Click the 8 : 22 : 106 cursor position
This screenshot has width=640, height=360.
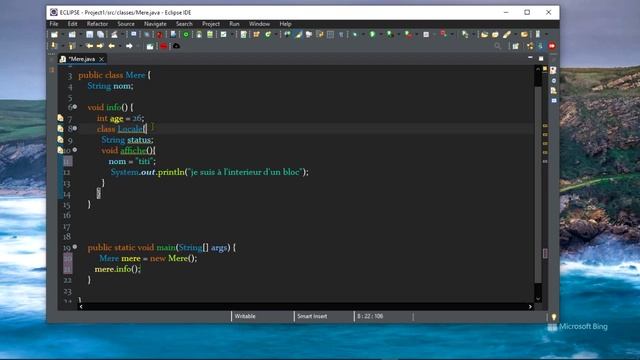pyautogui.click(x=370, y=316)
